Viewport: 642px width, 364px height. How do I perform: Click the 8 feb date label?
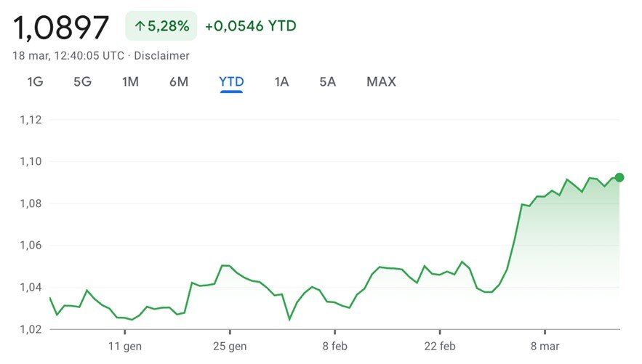pyautogui.click(x=336, y=347)
